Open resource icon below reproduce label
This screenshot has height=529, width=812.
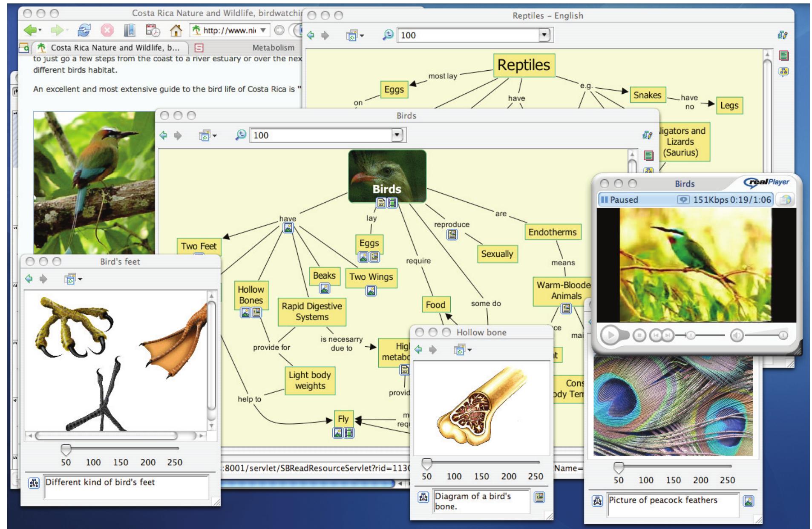point(452,235)
